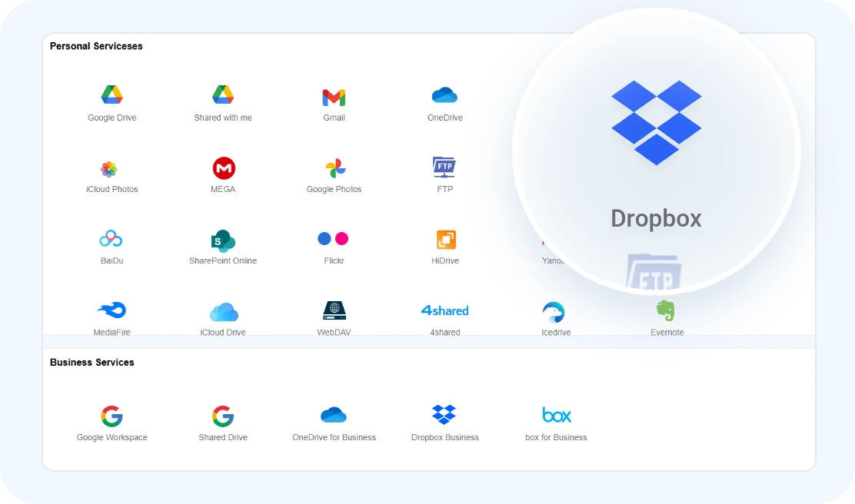The height and width of the screenshot is (504, 855).
Task: Select the Dropbox Business icon
Action: [x=444, y=415]
